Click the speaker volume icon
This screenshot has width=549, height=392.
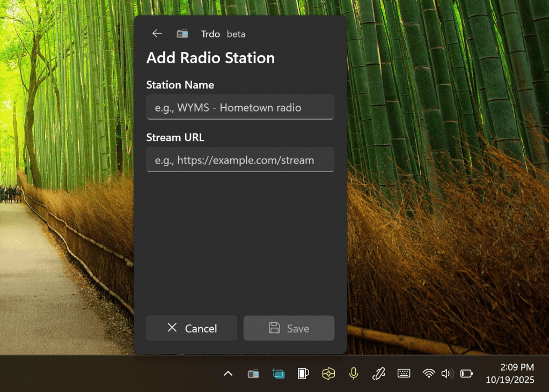[447, 374]
